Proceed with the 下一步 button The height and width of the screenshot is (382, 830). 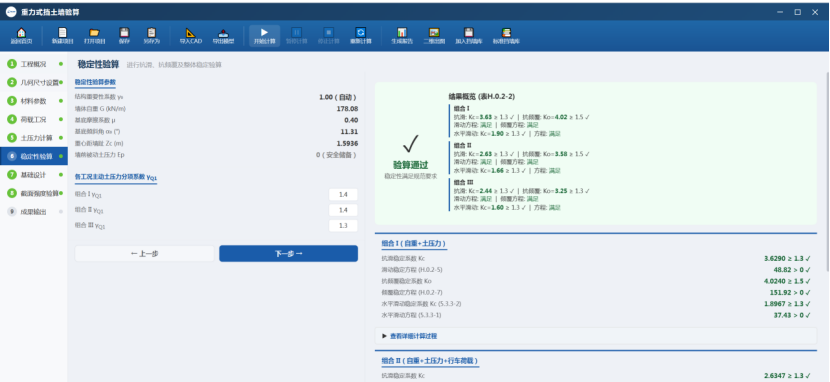(x=288, y=253)
